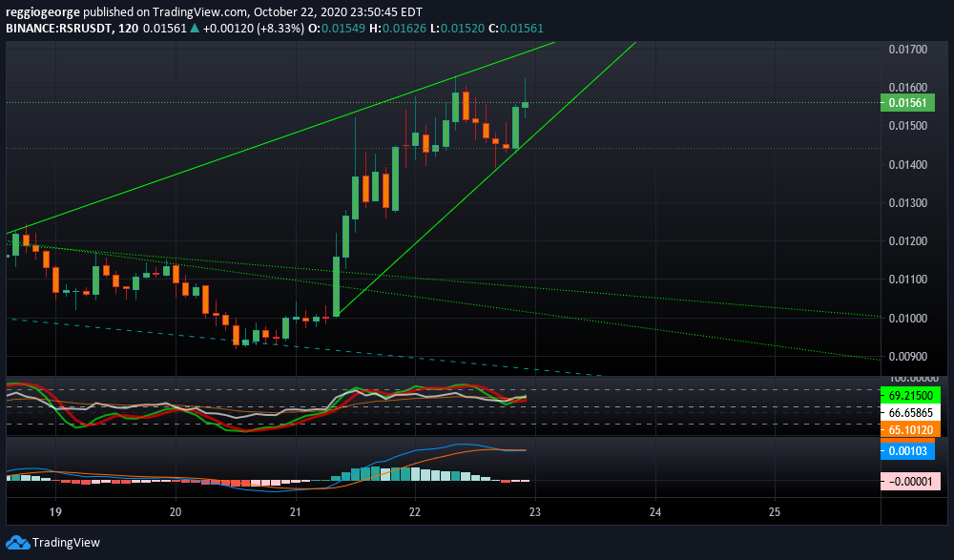
Task: Click the 0.00900 price axis label
Action: point(908,357)
